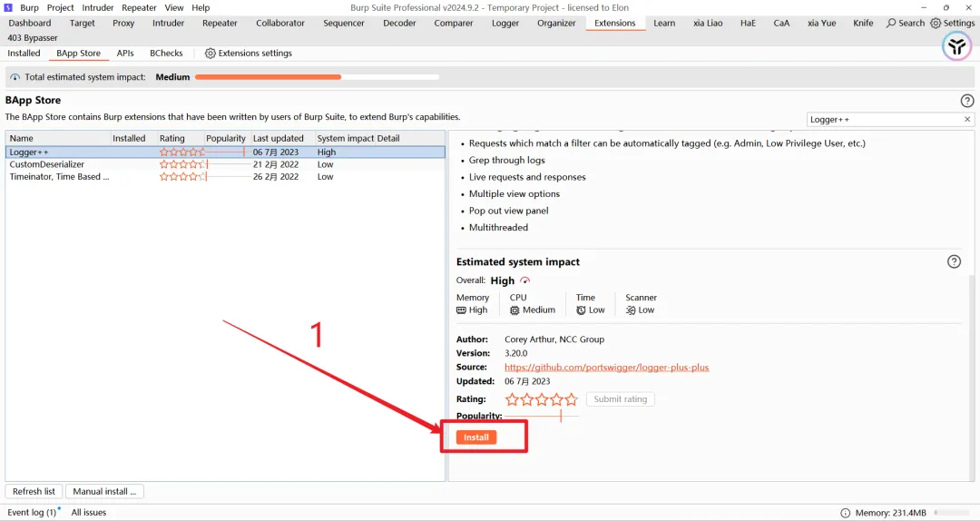Image resolution: width=980 pixels, height=521 pixels.
Task: Switch to the Target tab
Action: click(x=82, y=23)
